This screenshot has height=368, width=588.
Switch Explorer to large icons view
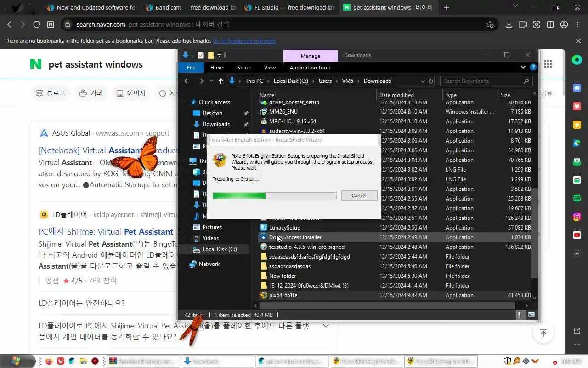pos(531,315)
